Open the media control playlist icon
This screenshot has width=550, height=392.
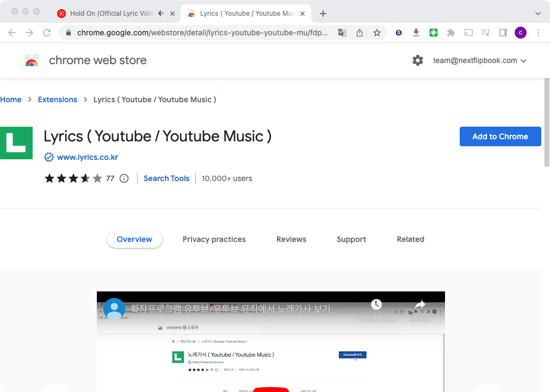pyautogui.click(x=486, y=33)
